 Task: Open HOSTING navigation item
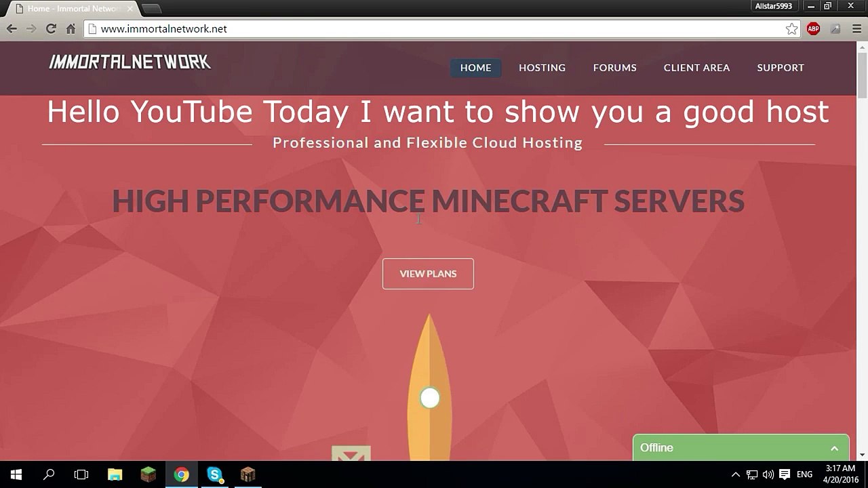coord(542,68)
